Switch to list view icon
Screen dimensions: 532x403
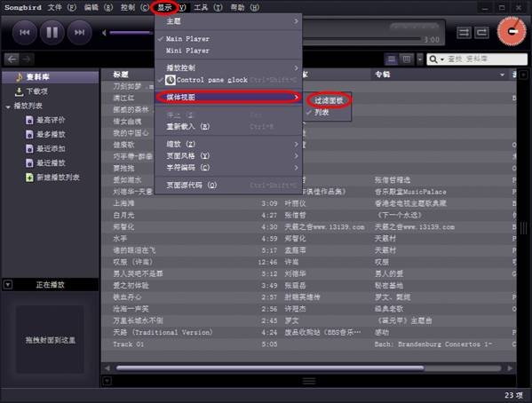(x=391, y=59)
